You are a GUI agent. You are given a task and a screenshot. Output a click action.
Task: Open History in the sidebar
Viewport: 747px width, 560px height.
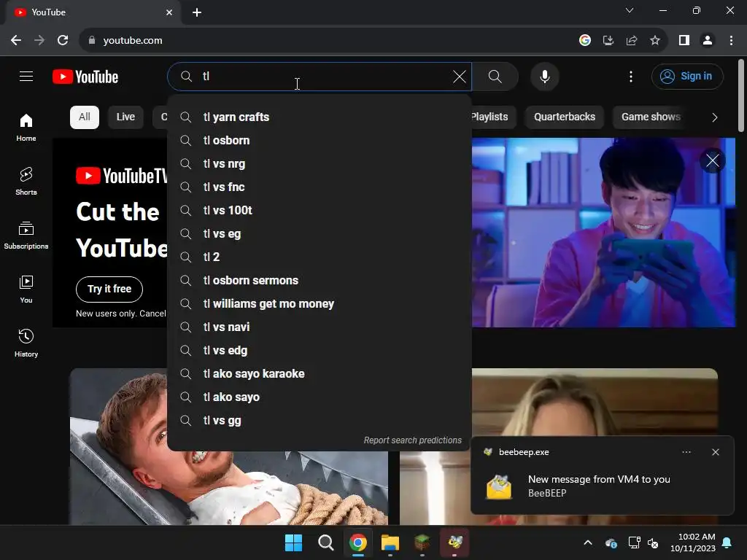[x=26, y=343]
